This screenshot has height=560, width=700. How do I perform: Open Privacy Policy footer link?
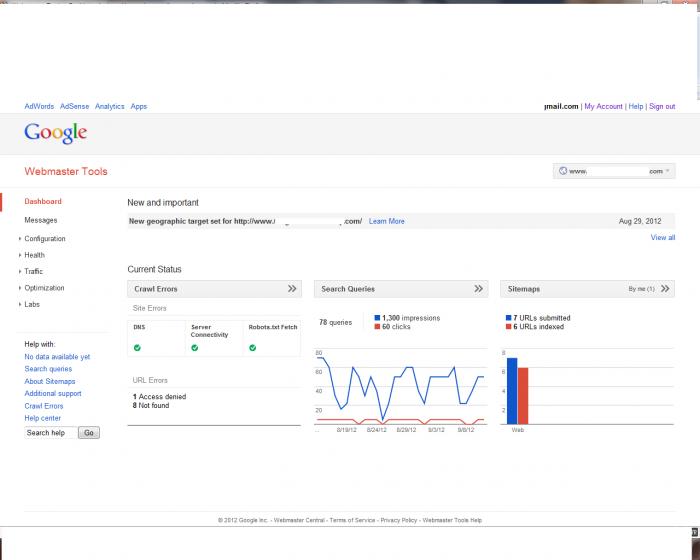point(399,520)
